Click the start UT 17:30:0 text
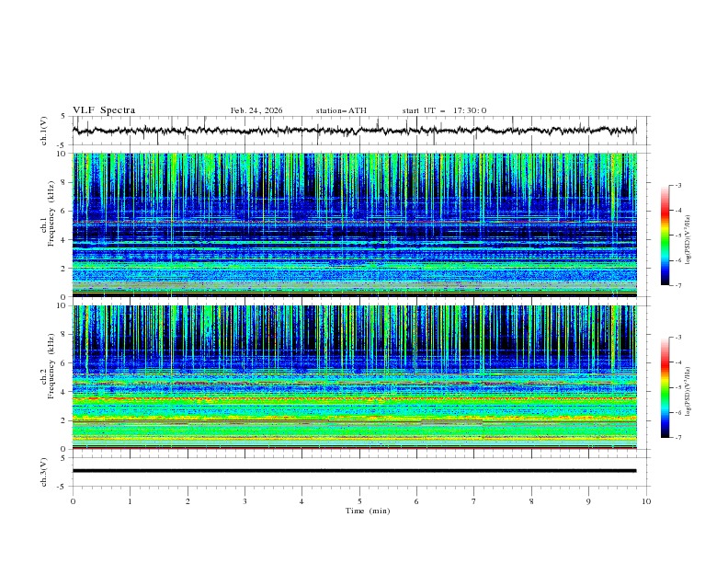The width and height of the screenshot is (728, 563). coord(444,110)
